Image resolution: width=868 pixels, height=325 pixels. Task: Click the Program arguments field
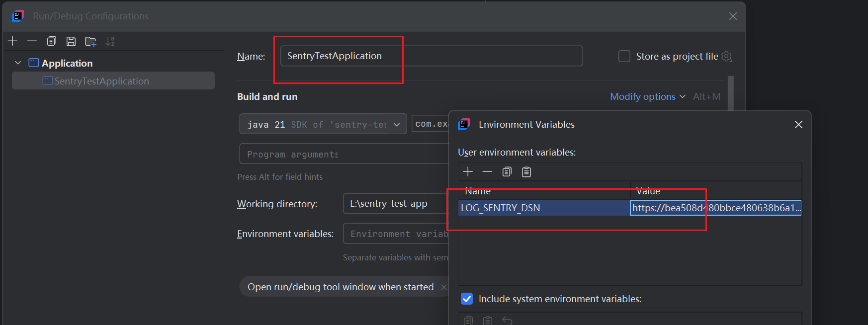[344, 154]
